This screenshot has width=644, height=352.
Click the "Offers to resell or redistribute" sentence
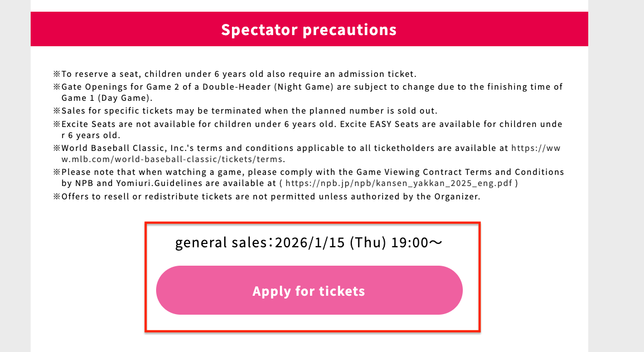pyautogui.click(x=270, y=197)
